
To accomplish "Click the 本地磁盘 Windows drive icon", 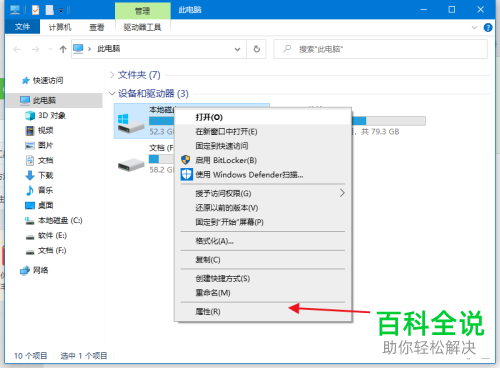I will 131,123.
